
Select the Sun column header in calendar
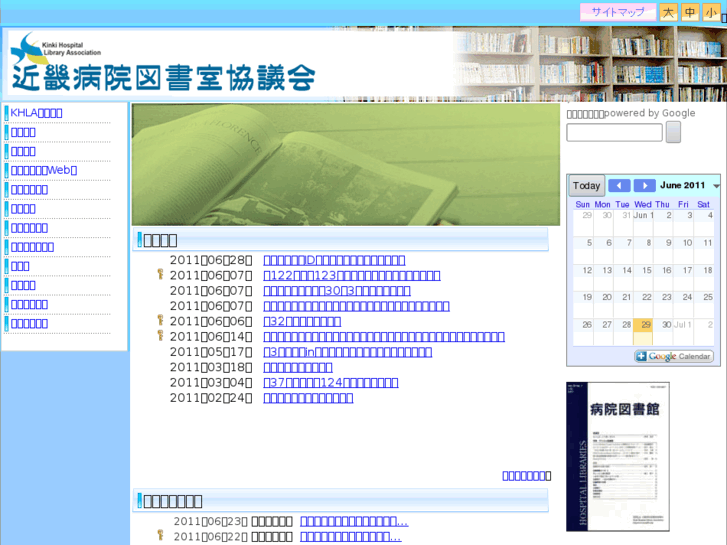[x=583, y=205]
